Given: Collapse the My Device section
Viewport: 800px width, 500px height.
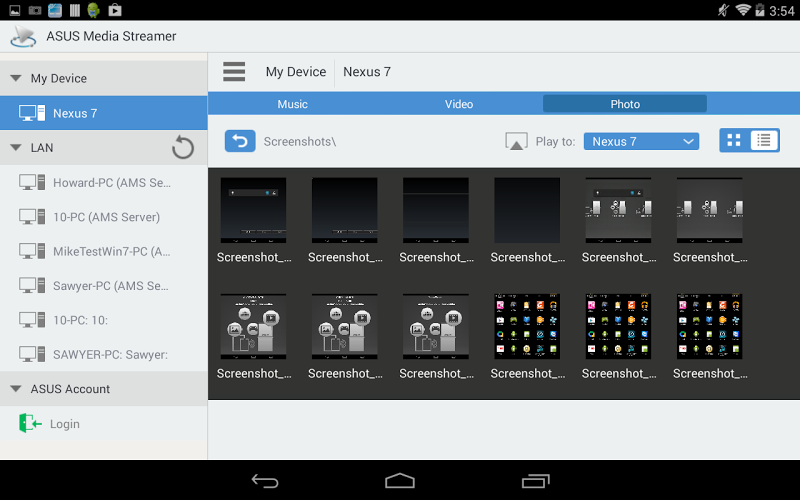Looking at the screenshot, I should click(16, 78).
